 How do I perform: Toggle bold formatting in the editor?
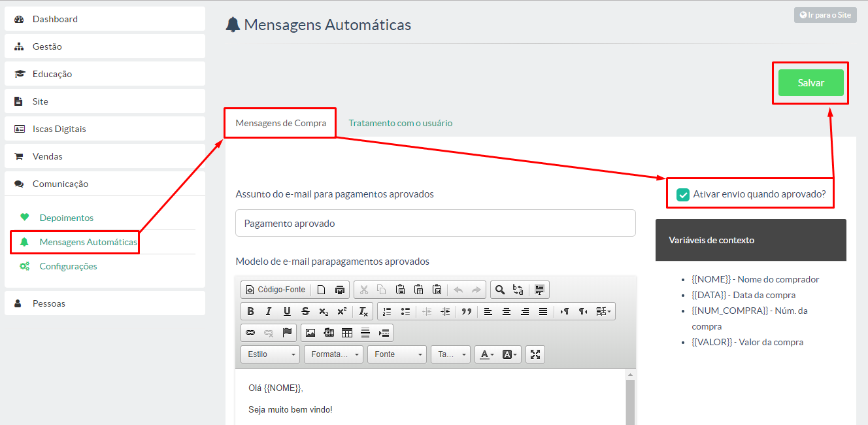coord(250,311)
